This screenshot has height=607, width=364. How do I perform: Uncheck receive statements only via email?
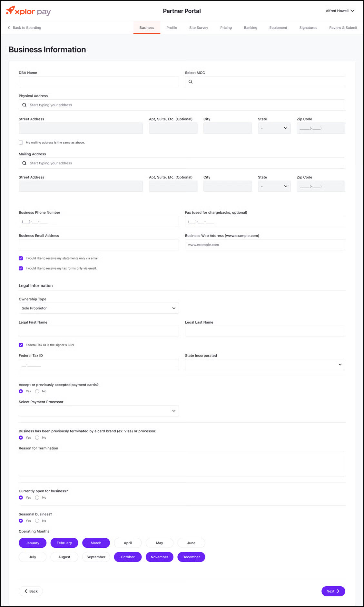pos(21,258)
